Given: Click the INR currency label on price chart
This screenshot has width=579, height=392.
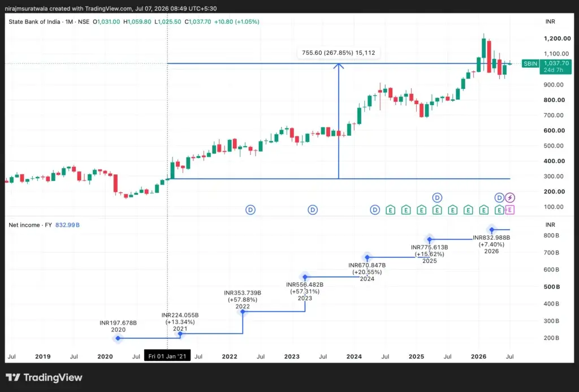Looking at the screenshot, I should click(x=550, y=21).
